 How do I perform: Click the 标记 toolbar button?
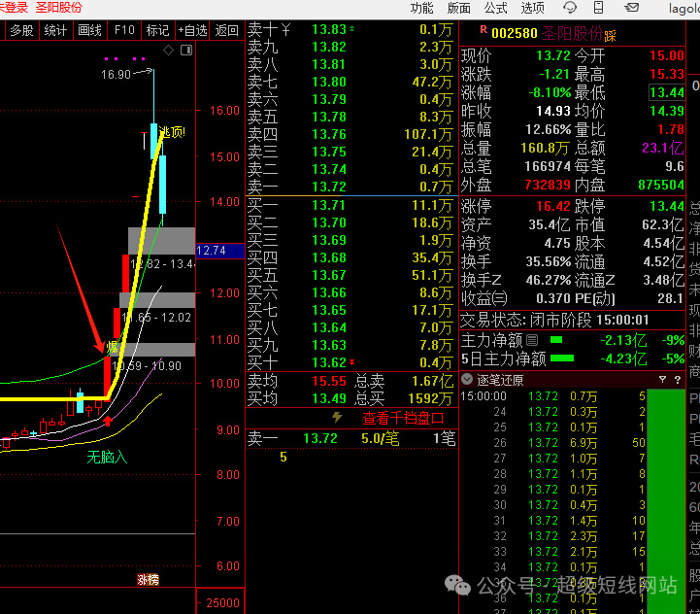tap(158, 30)
